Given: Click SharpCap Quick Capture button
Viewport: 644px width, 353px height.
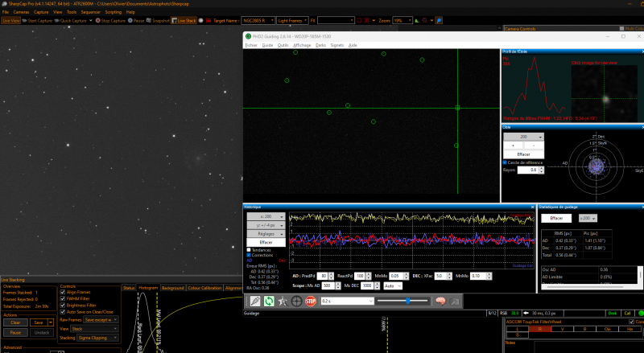Looking at the screenshot, I should (x=71, y=21).
